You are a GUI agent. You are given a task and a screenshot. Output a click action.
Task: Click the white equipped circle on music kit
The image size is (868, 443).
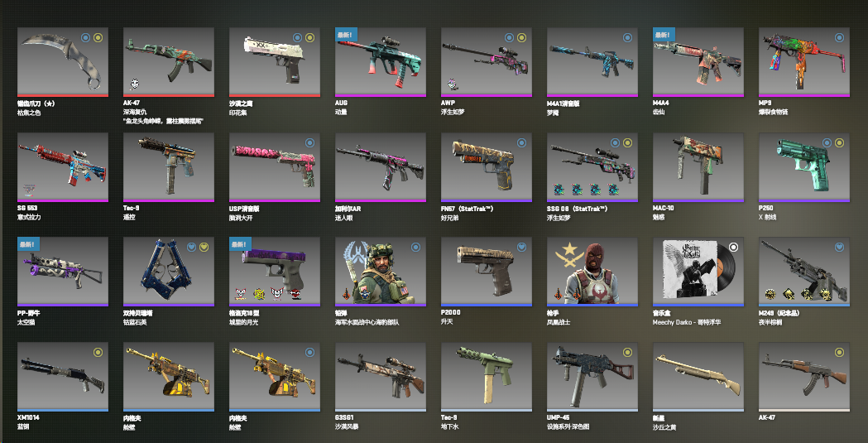pos(733,247)
